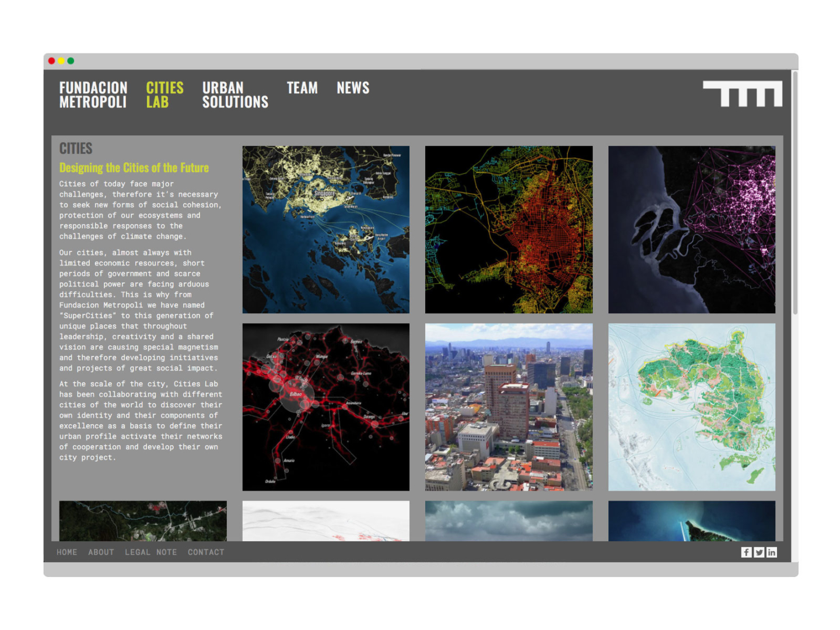The height and width of the screenshot is (630, 840).
Task: Open the Contact footer link
Action: tap(206, 552)
